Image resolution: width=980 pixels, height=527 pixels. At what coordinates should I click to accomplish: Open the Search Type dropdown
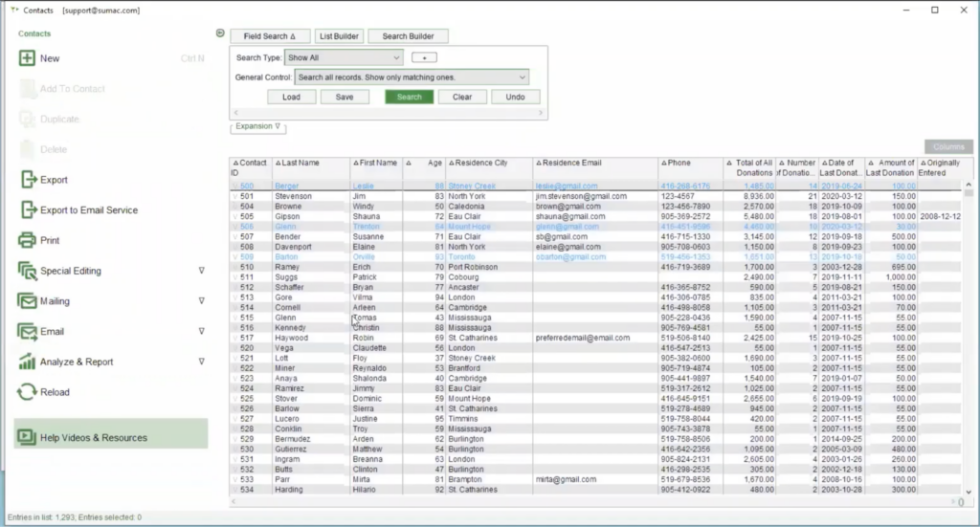click(x=344, y=57)
